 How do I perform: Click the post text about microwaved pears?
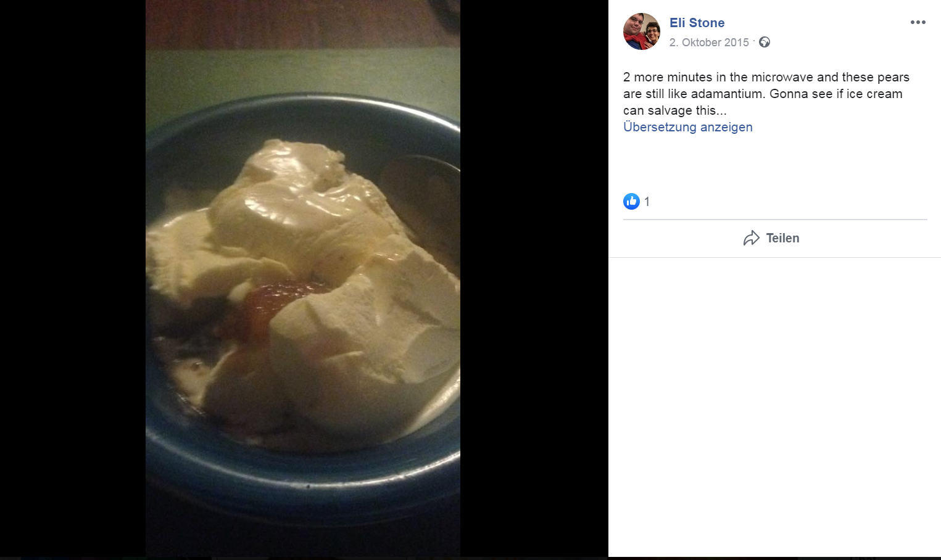[x=766, y=94]
